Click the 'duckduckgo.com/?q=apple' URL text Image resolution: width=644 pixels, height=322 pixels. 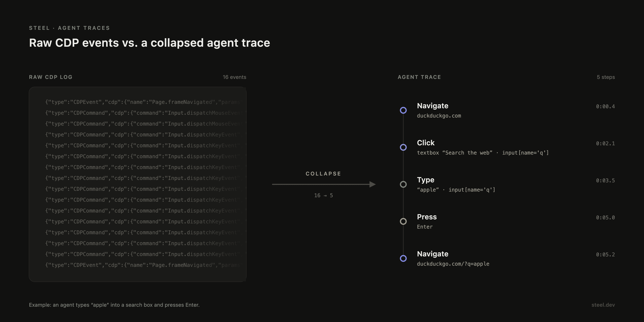[453, 264]
